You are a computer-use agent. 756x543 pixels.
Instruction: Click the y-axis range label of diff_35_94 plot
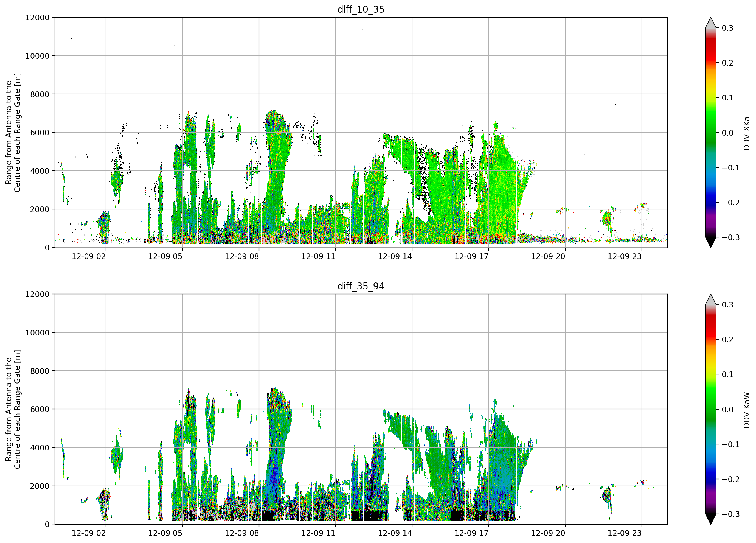point(13,409)
